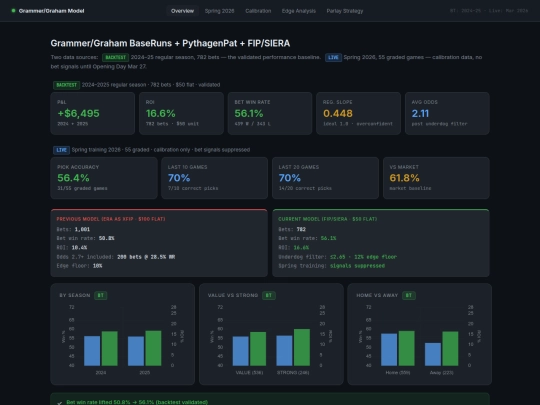
Task: Click the 2025 green ROI bar
Action: coord(153,348)
